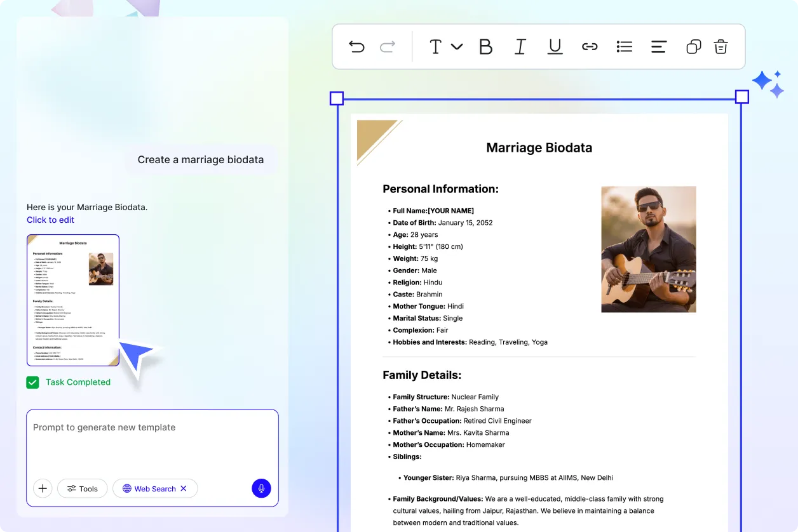The height and width of the screenshot is (532, 798).
Task: Redo the last undone edit
Action: point(388,46)
